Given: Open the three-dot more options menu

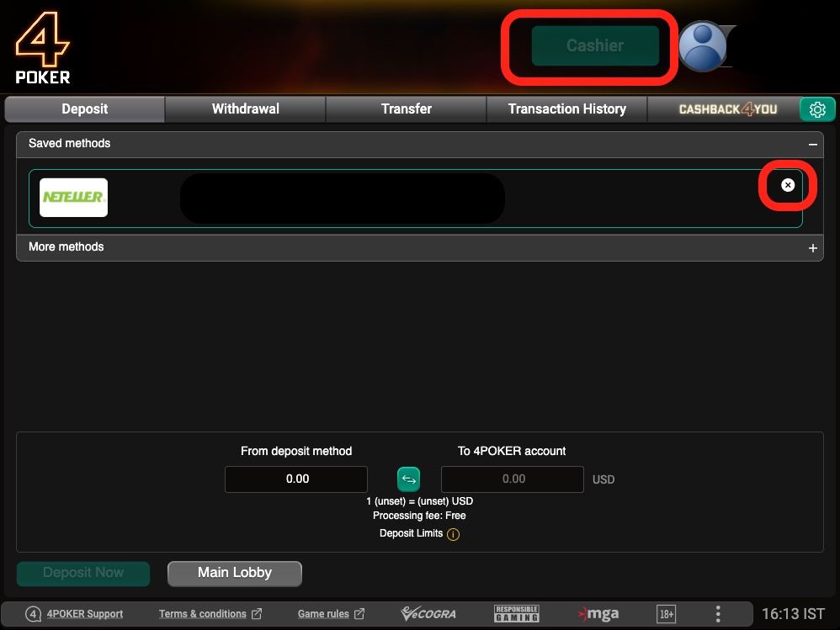Looking at the screenshot, I should [717, 614].
